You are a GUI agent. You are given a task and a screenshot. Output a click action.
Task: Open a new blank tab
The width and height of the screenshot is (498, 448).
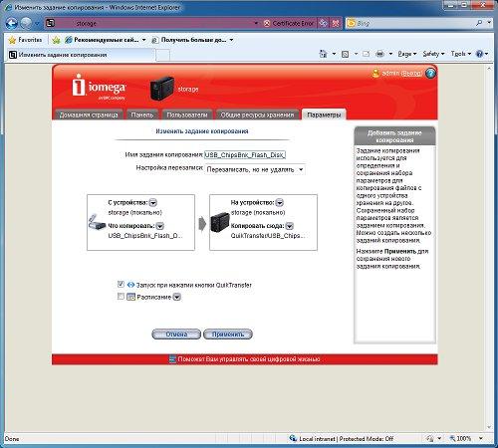pyautogui.click(x=162, y=55)
